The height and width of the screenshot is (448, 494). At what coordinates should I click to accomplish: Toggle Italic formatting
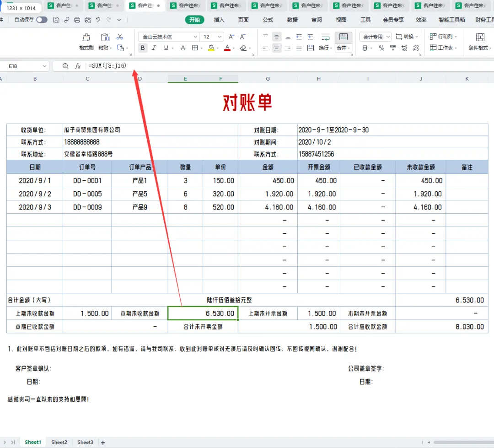pyautogui.click(x=154, y=48)
